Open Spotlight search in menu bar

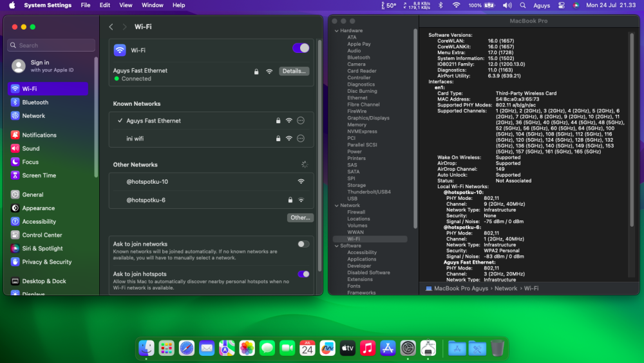point(522,5)
